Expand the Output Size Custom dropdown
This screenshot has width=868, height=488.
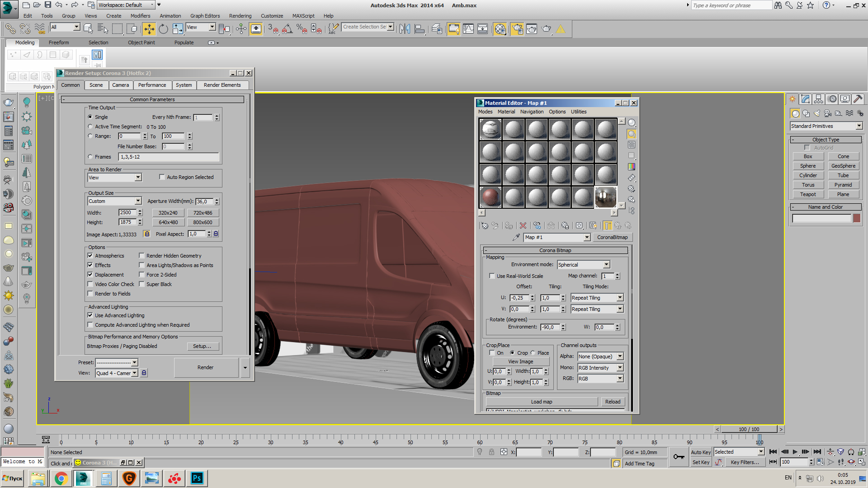pos(136,201)
